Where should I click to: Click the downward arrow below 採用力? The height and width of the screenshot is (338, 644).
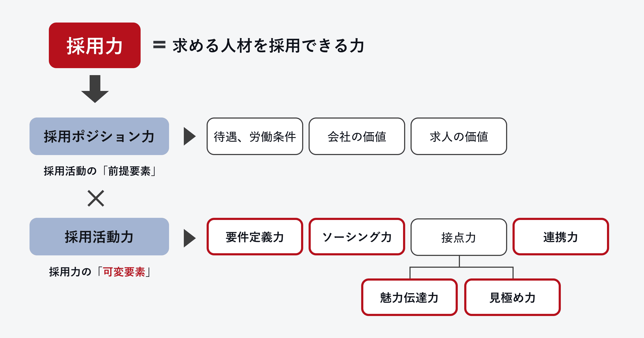[95, 89]
